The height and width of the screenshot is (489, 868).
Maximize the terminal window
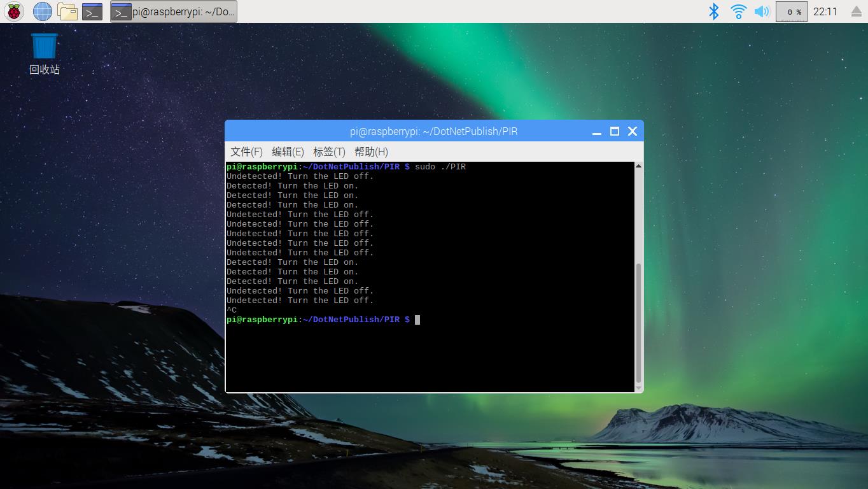pos(615,131)
